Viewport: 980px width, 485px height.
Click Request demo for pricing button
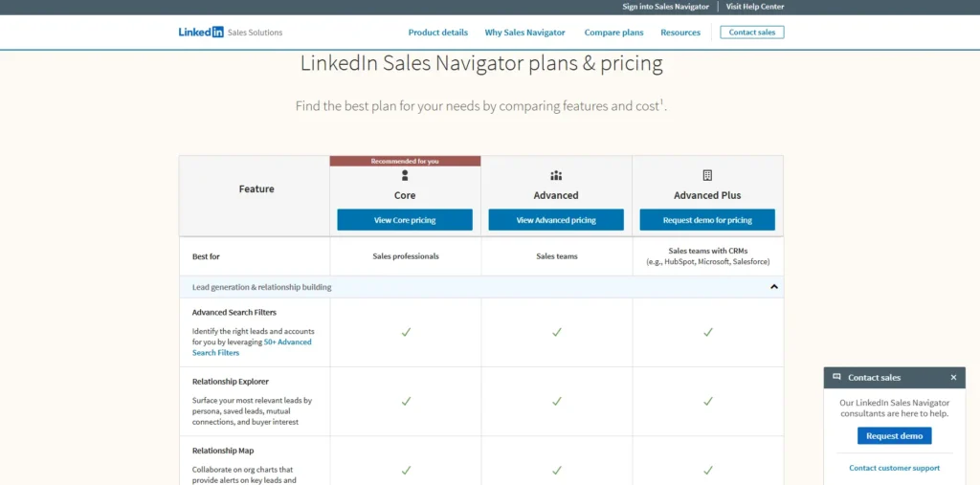pyautogui.click(x=707, y=220)
